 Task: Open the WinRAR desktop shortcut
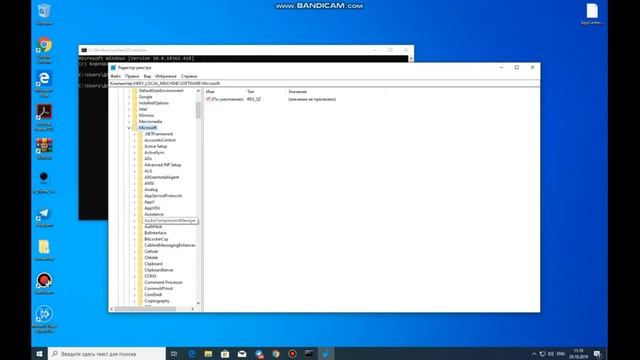tap(44, 149)
